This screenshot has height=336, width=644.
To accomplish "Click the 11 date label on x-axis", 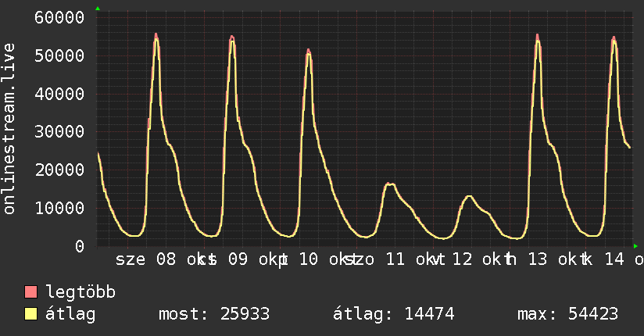I will pos(395,259).
